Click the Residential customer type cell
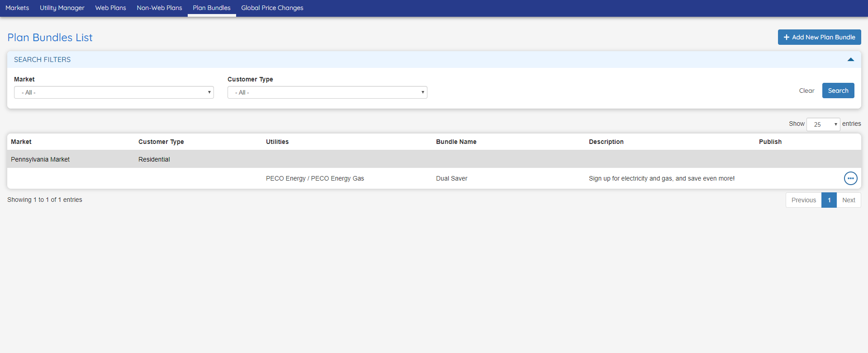 [154, 159]
